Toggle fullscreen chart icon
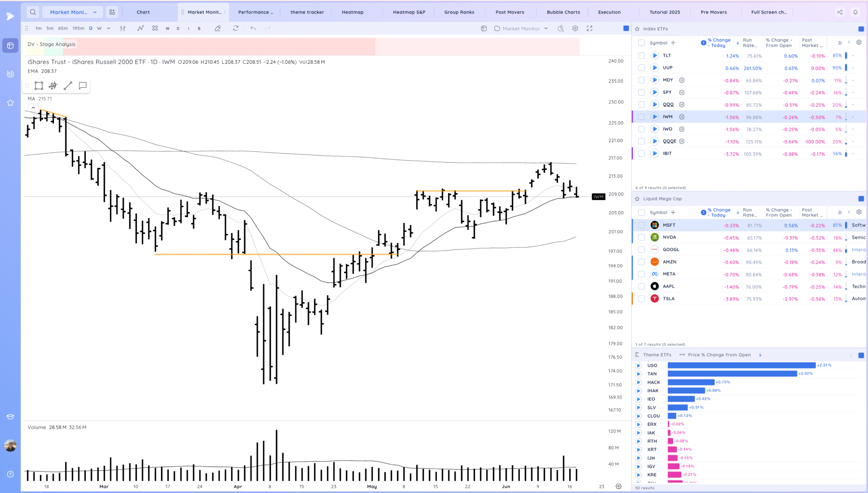 (590, 28)
